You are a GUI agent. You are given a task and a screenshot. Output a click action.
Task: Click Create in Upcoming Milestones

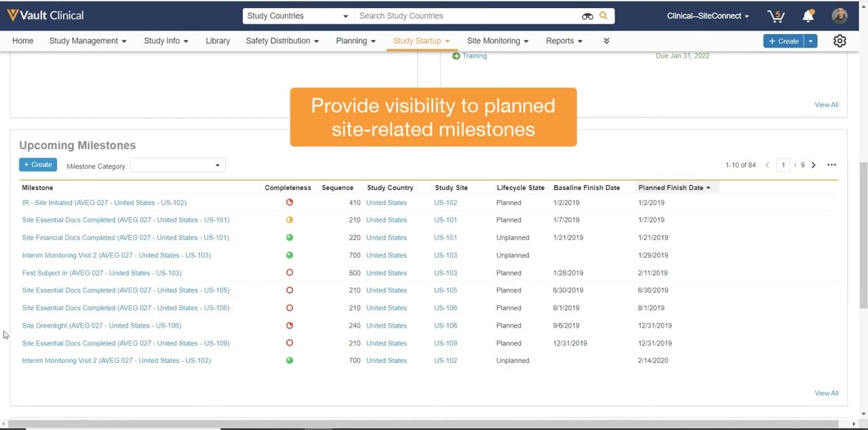(38, 165)
